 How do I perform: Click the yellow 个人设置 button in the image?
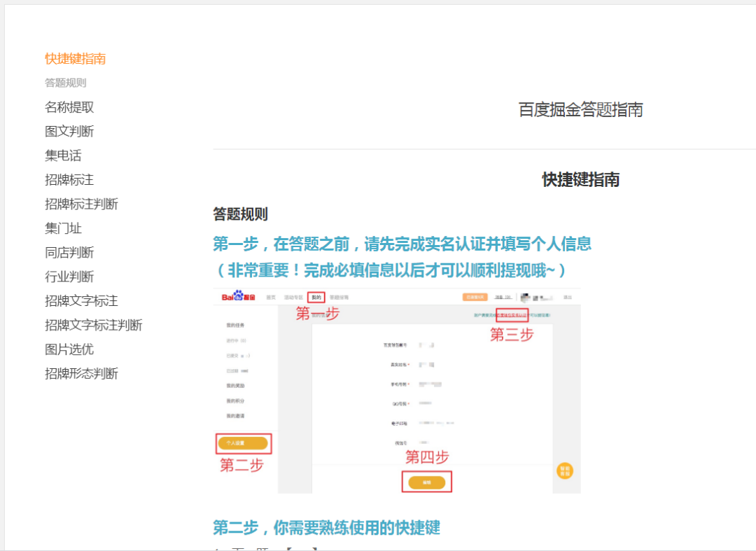[x=243, y=443]
